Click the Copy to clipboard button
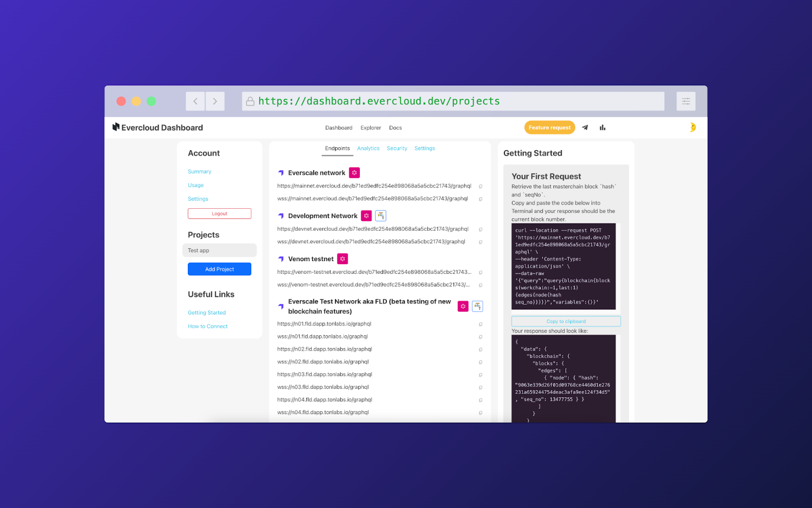The image size is (812, 508). (566, 322)
